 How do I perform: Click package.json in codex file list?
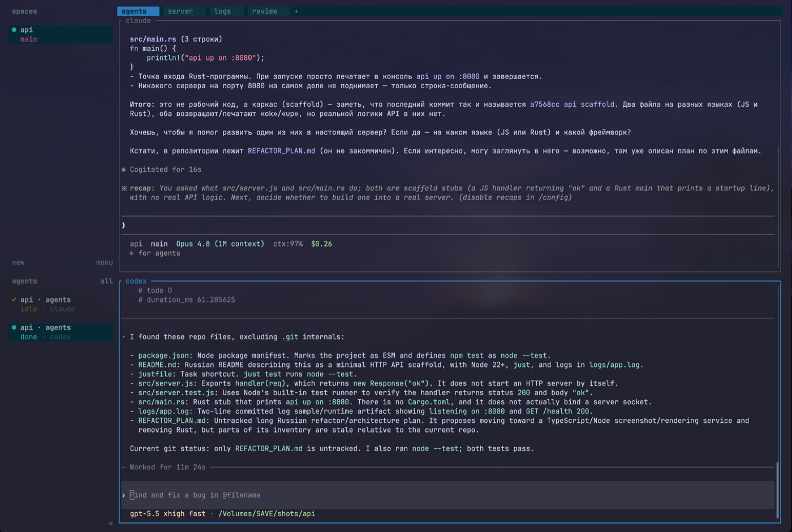[163, 356]
